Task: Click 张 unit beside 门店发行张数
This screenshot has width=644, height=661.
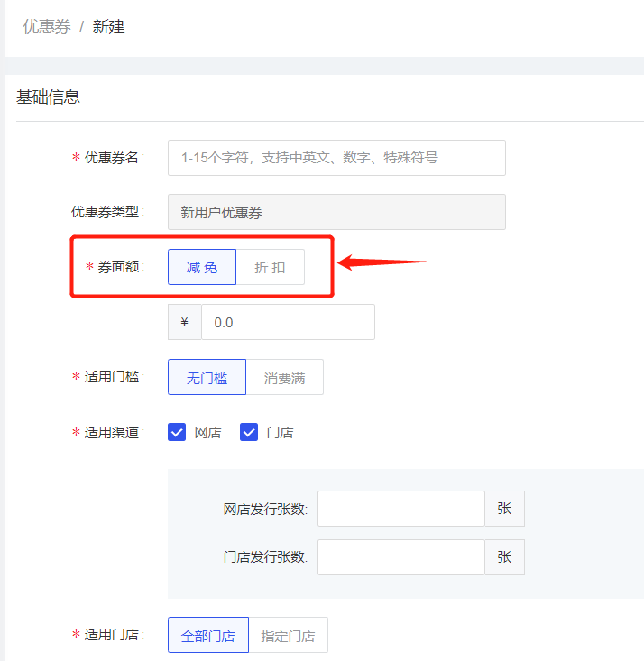Action: click(x=504, y=557)
